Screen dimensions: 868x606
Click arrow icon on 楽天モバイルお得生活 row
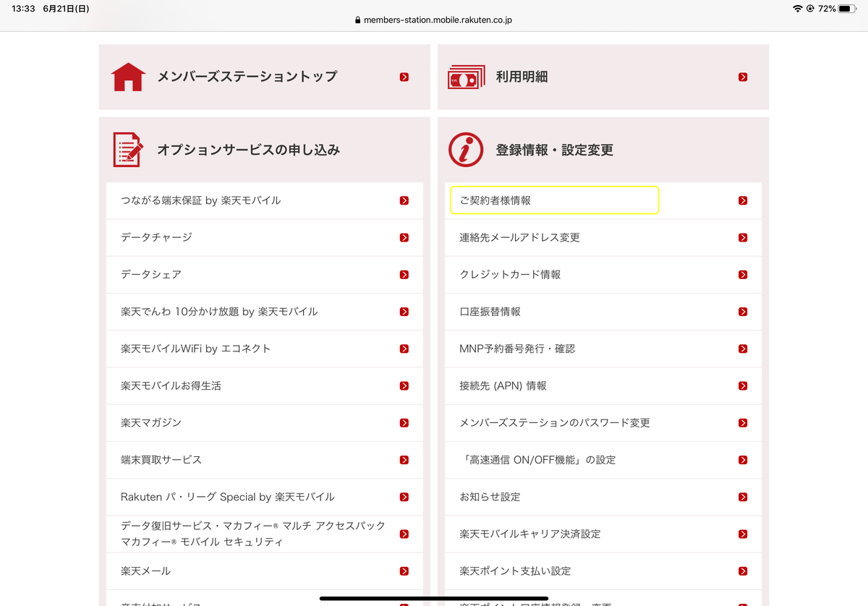pyautogui.click(x=404, y=386)
